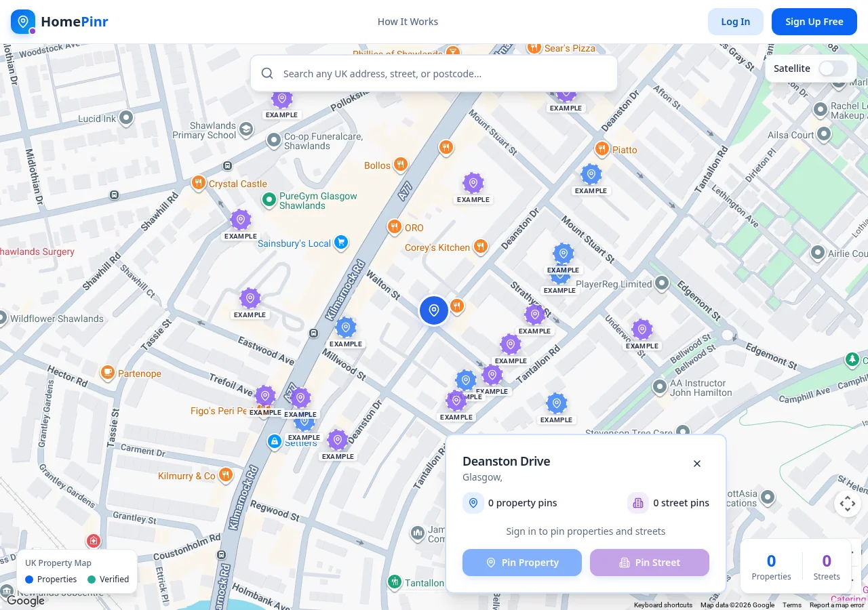868x610 pixels.
Task: Click the Sear's Pizza restaurant marker
Action: tap(534, 47)
